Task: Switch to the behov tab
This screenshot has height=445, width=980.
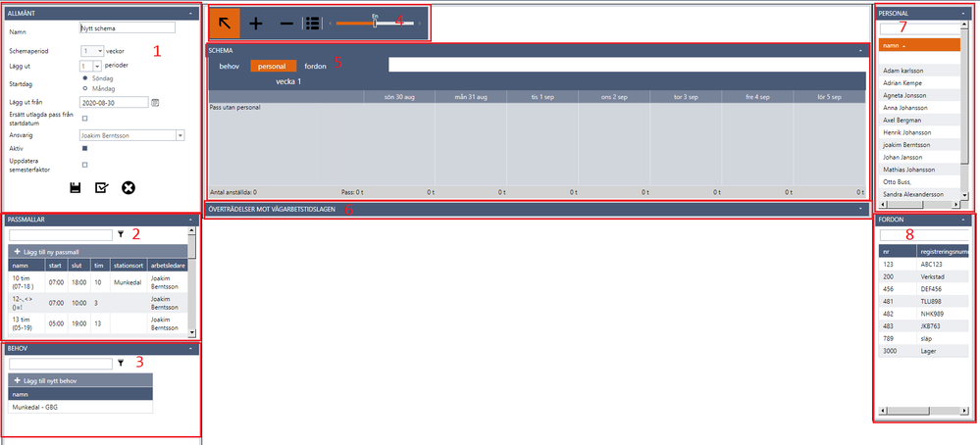Action: point(229,66)
